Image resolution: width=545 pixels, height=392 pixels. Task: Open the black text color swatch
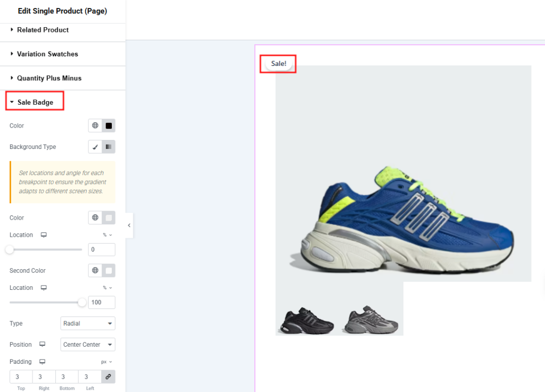pos(109,126)
